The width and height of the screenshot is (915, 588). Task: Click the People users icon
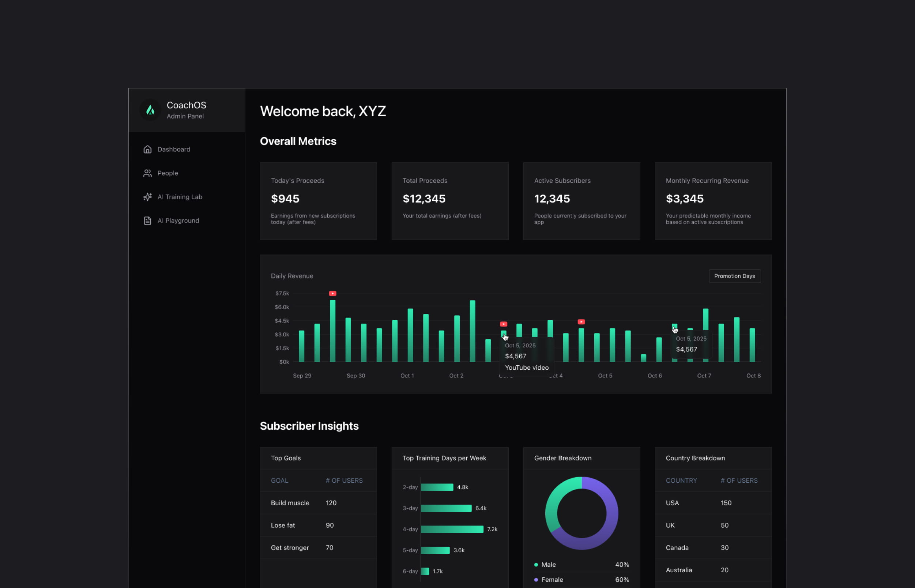[x=147, y=173]
